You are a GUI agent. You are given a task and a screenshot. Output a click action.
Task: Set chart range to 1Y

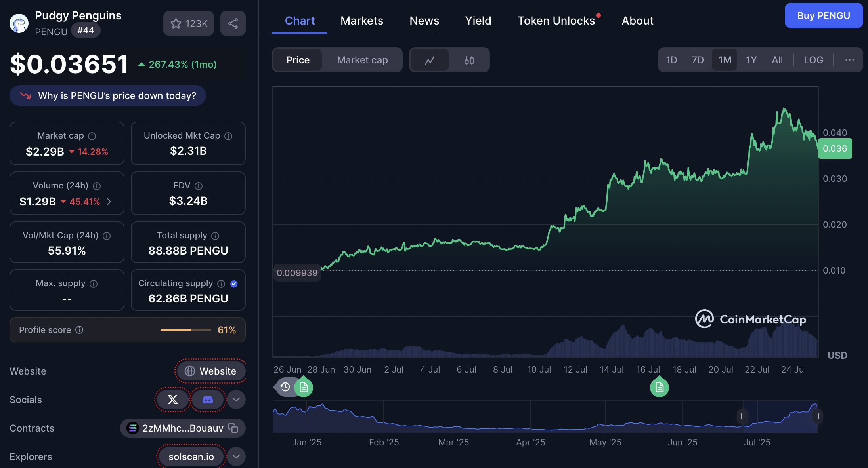pyautogui.click(x=751, y=60)
